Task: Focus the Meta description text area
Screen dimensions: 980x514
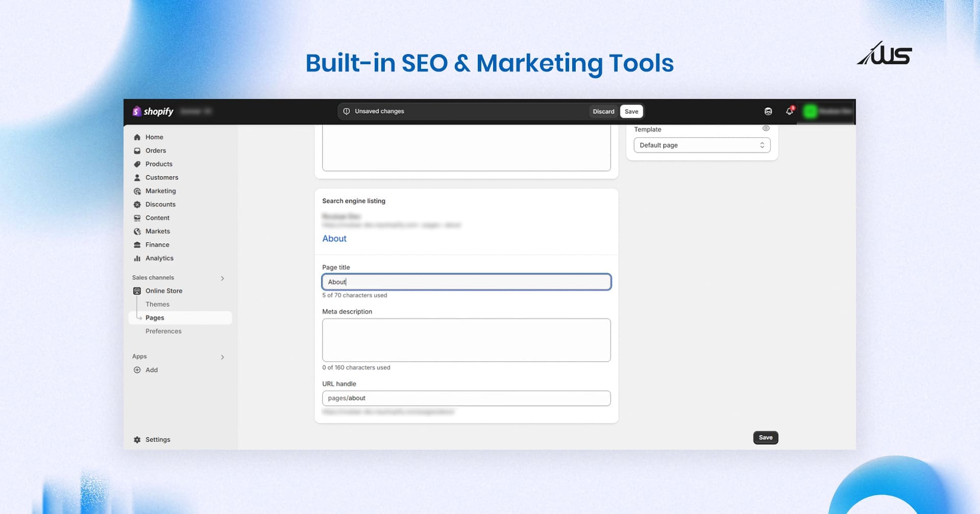Action: 467,340
